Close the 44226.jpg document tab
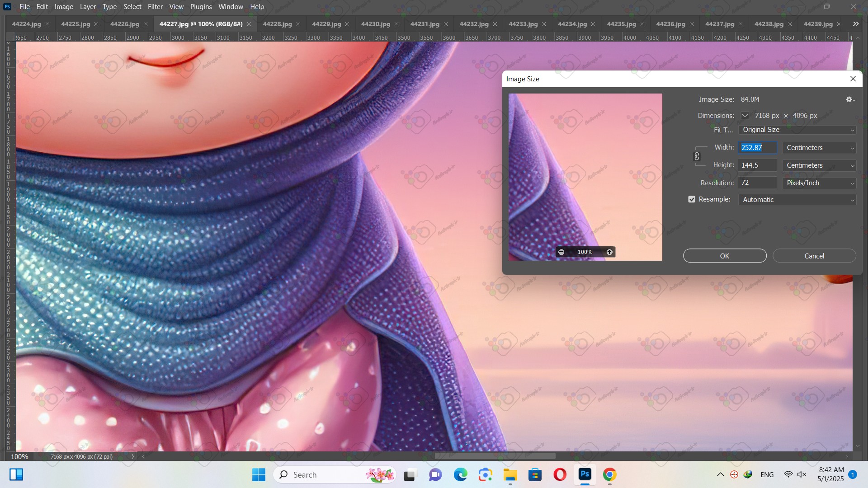The height and width of the screenshot is (488, 868). [x=146, y=24]
